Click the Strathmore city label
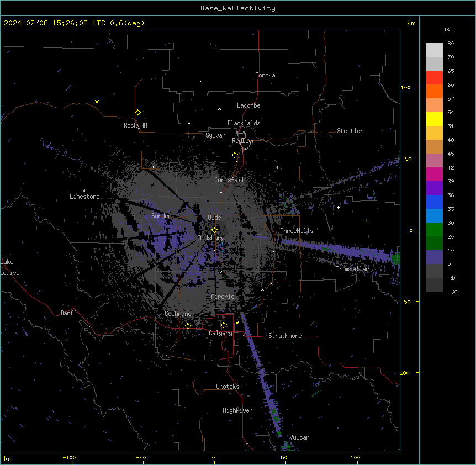Viewport: 476px width, 465px height. [x=285, y=336]
